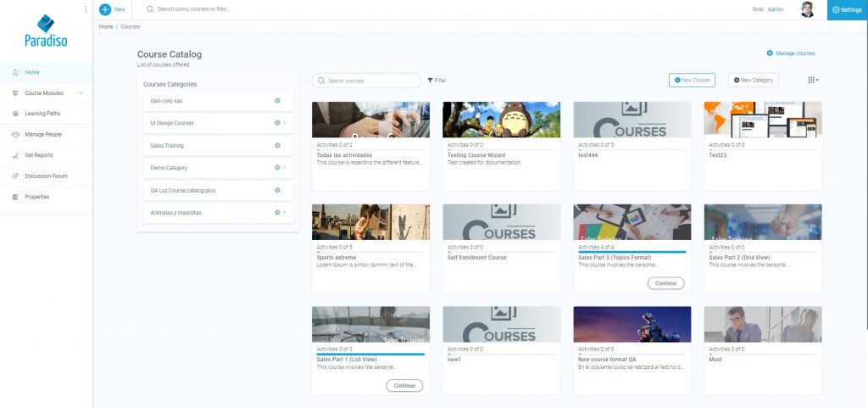Image resolution: width=868 pixels, height=408 pixels.
Task: Expand the Animales y mascotas category
Action: click(284, 212)
